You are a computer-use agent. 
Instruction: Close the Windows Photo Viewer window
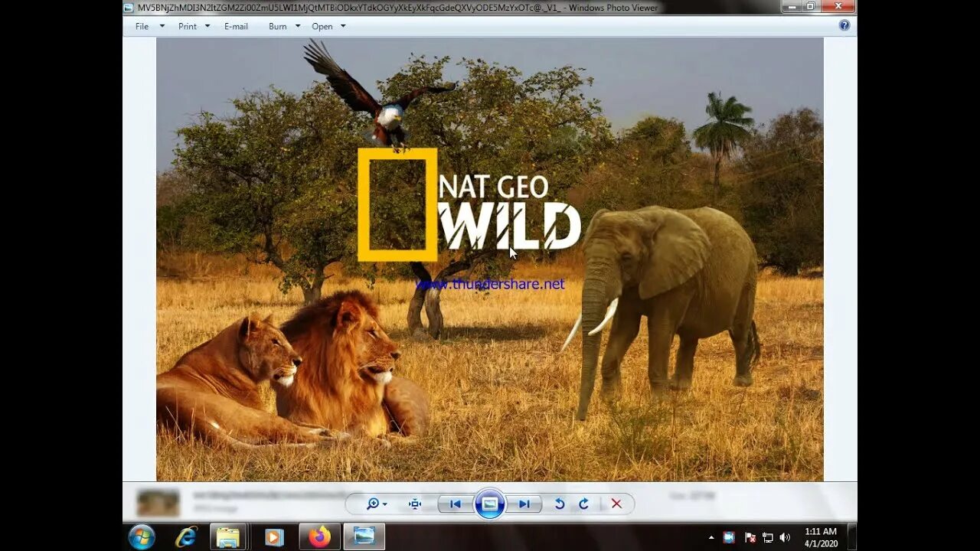click(x=837, y=6)
